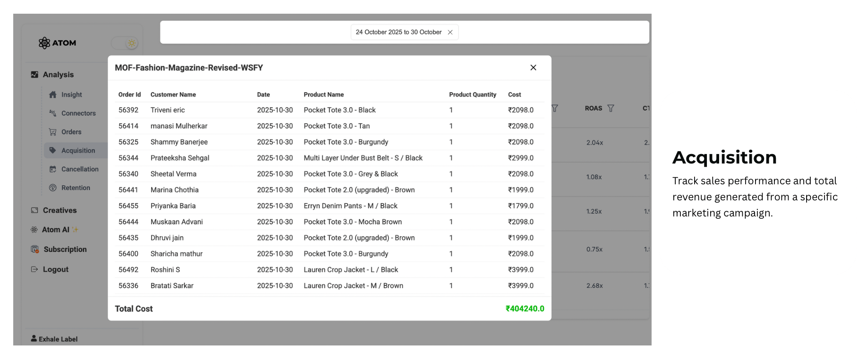This screenshot has width=868, height=362.
Task: Open the date range picker field
Action: [398, 32]
